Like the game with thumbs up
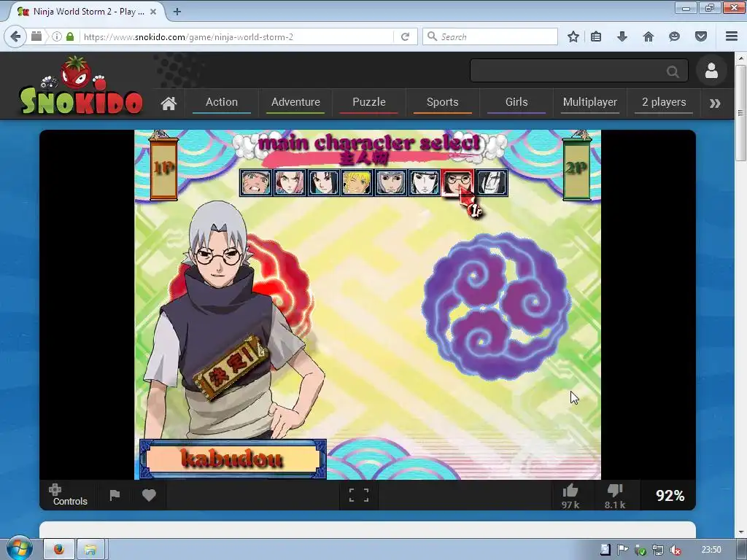The width and height of the screenshot is (747, 560). click(570, 497)
